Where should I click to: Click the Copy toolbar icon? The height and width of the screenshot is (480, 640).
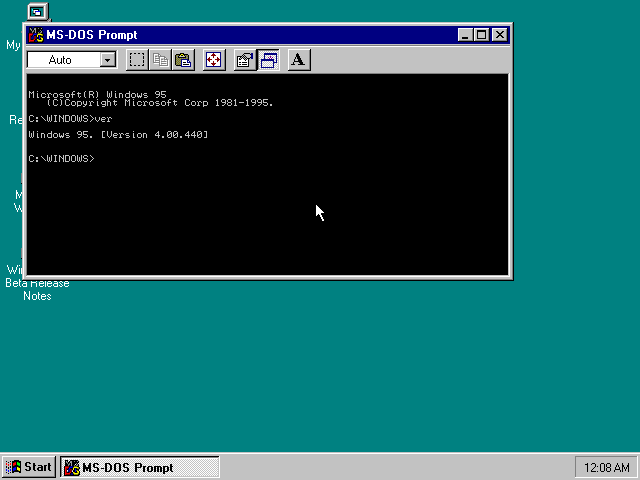coord(160,60)
